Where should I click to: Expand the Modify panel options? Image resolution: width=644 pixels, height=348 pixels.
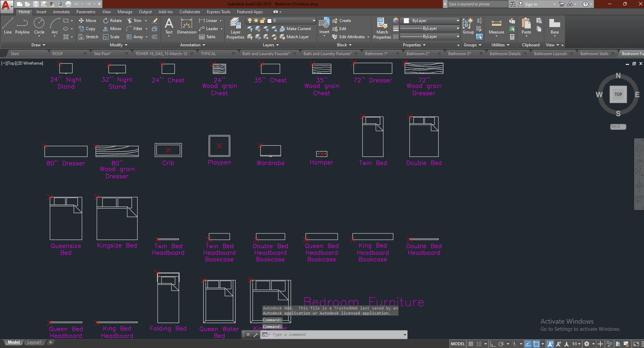pos(118,45)
